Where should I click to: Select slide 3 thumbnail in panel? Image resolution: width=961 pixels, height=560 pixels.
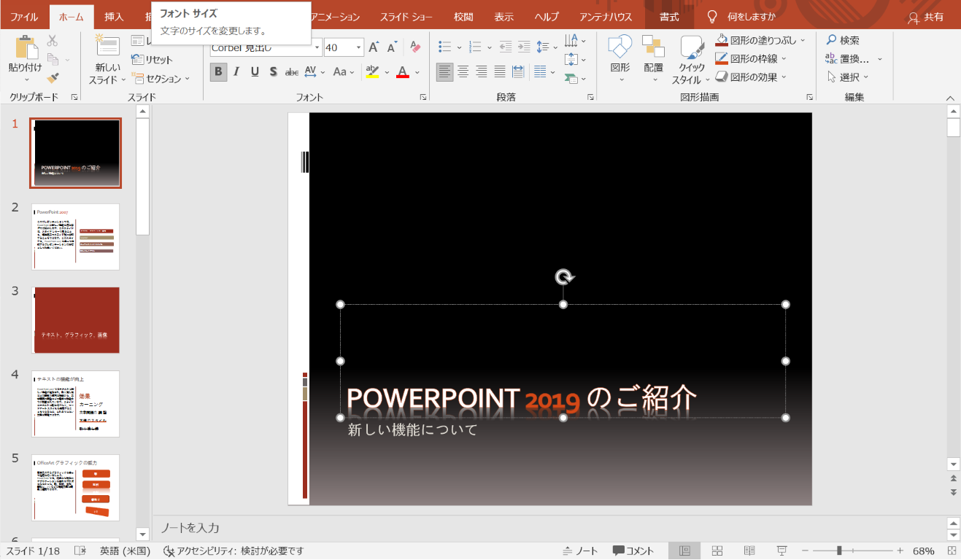coord(75,320)
